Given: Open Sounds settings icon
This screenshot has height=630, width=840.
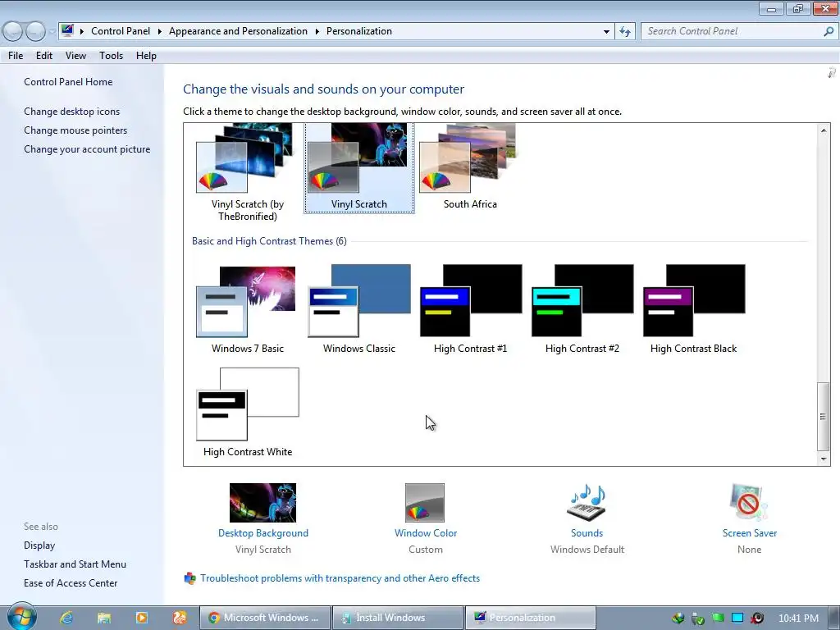Looking at the screenshot, I should [x=587, y=503].
